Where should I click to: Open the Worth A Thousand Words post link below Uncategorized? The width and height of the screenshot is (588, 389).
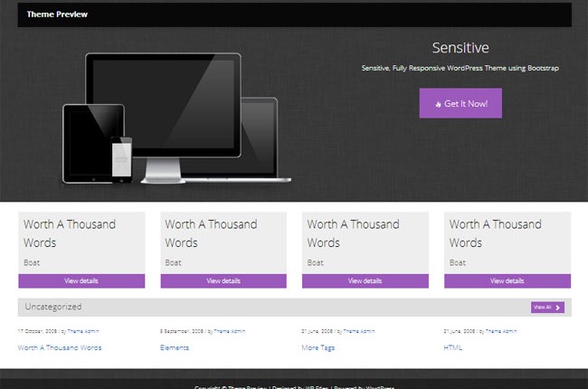[60, 347]
